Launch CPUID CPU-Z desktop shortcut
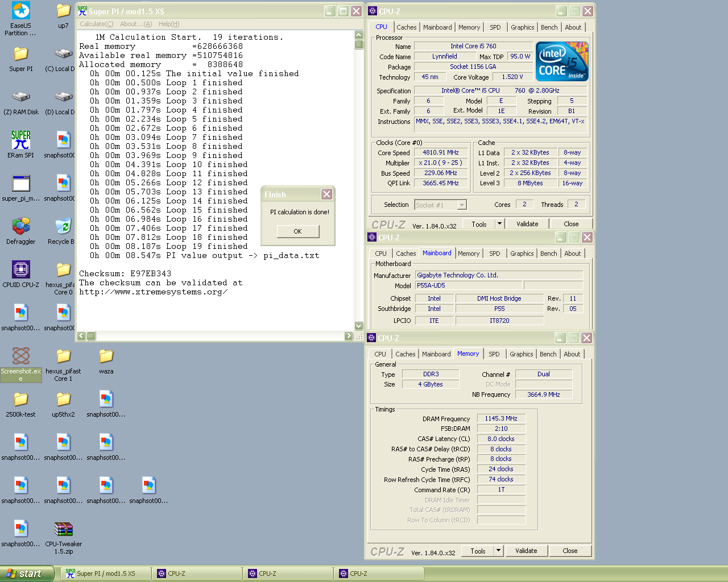 click(x=21, y=275)
